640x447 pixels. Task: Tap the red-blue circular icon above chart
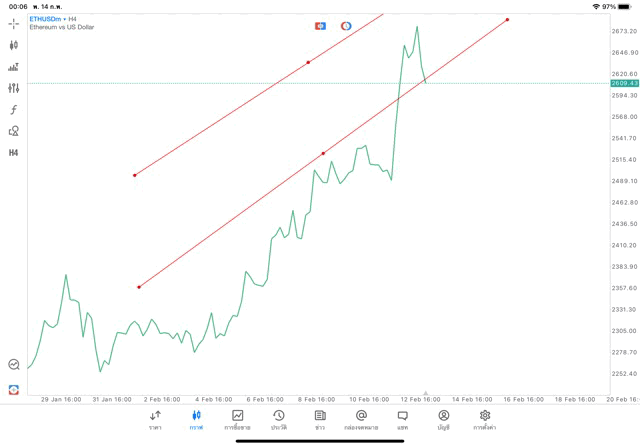click(x=346, y=25)
